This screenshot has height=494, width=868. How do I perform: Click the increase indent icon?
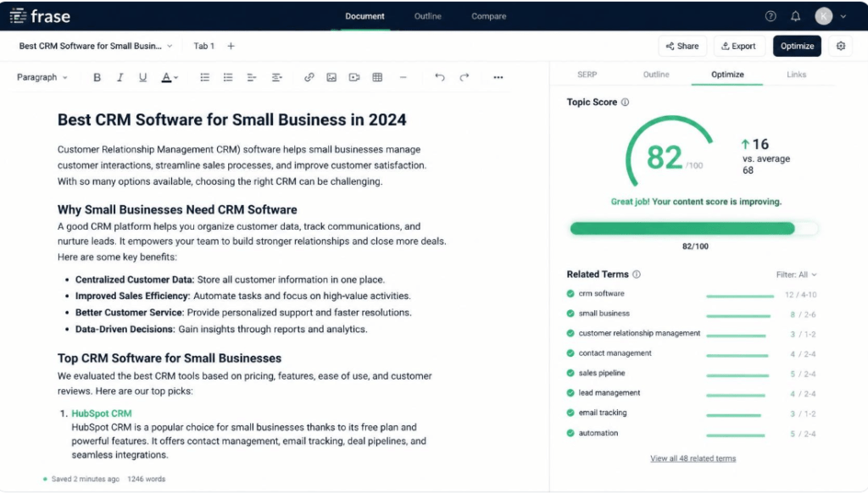tap(277, 77)
